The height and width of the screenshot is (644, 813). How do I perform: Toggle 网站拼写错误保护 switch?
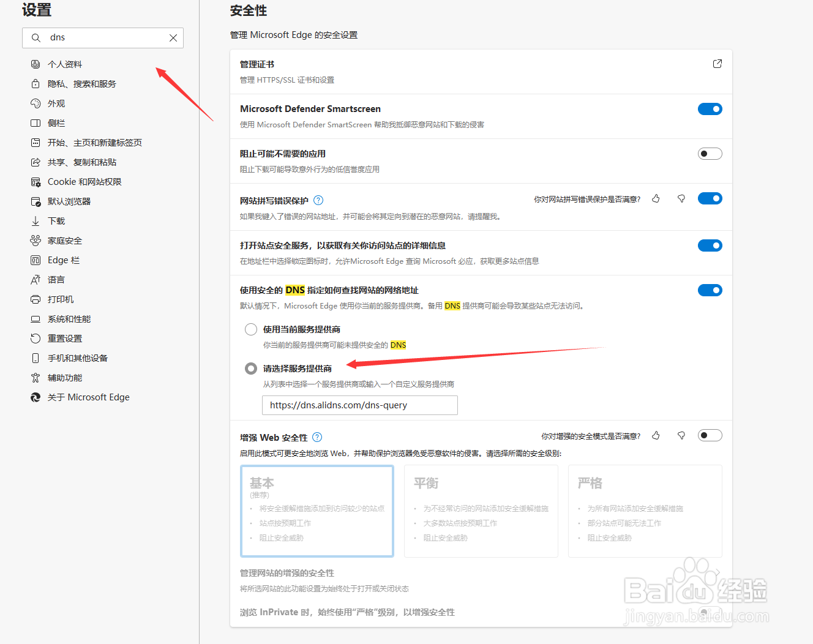[x=710, y=198]
